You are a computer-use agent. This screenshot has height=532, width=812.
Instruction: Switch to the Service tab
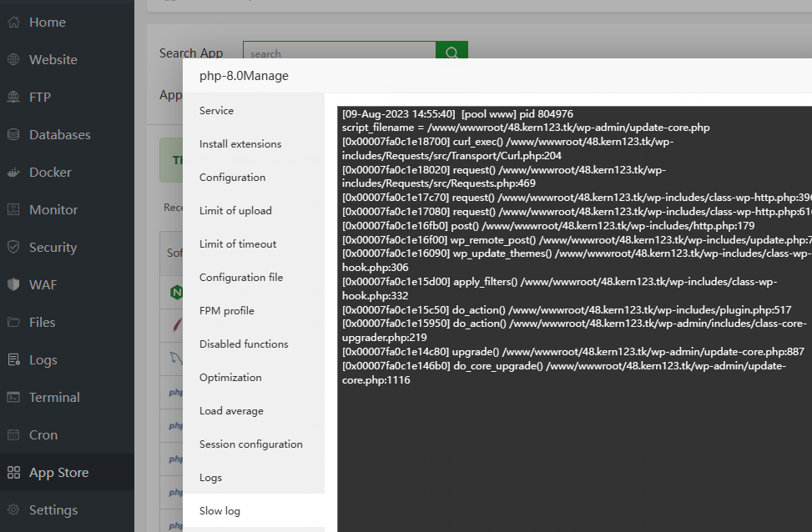point(216,111)
